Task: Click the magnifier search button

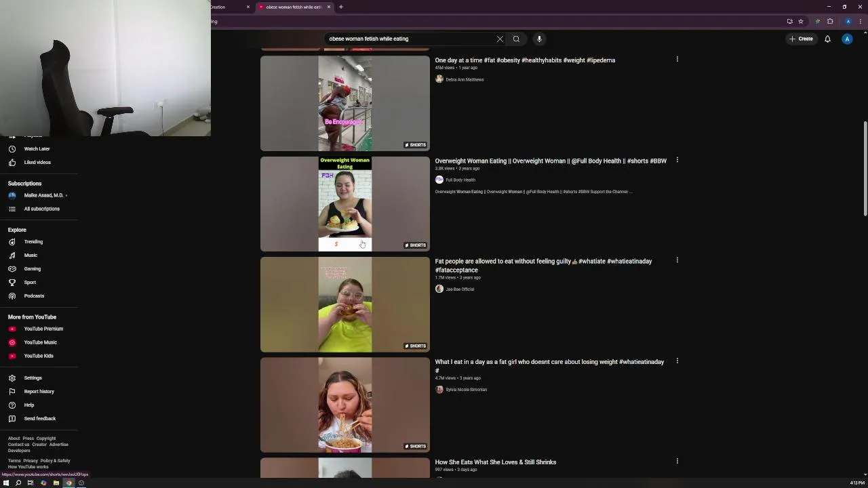Action: coord(516,39)
